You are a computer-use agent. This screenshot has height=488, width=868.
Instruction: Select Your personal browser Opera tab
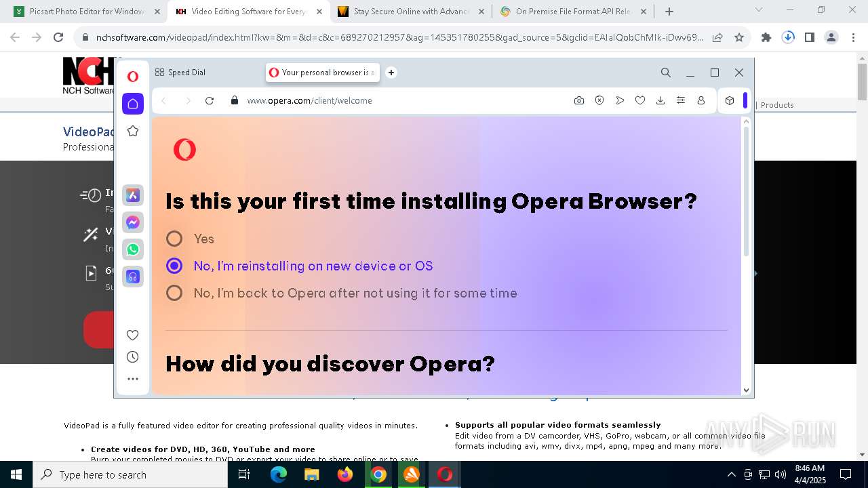pyautogui.click(x=323, y=73)
